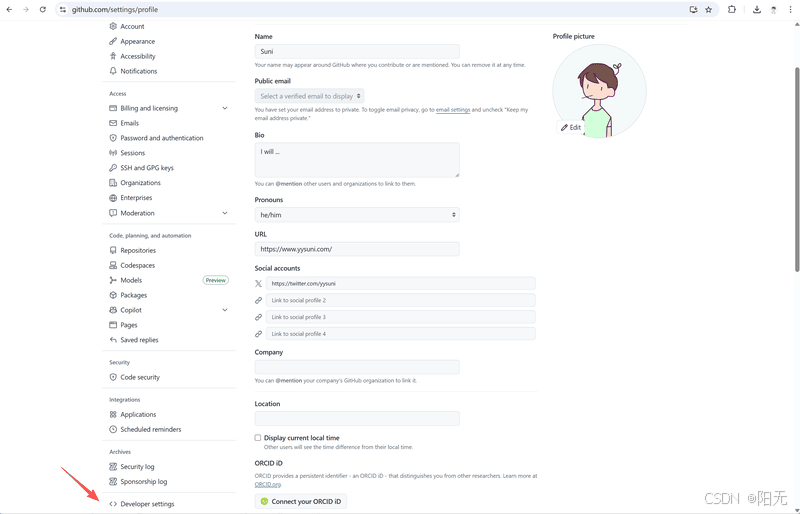Click the Appearance paintbrush icon
Screen dimensions: 800x514
(113, 41)
